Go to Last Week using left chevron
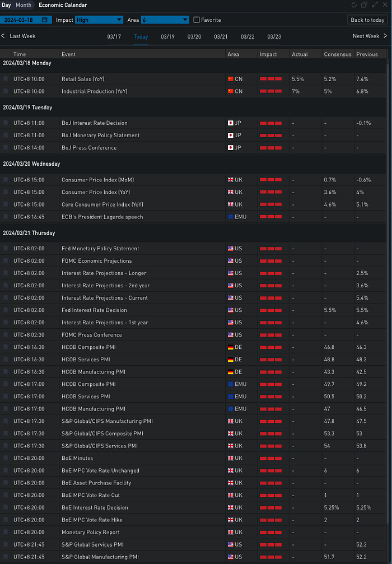 pyautogui.click(x=3, y=36)
